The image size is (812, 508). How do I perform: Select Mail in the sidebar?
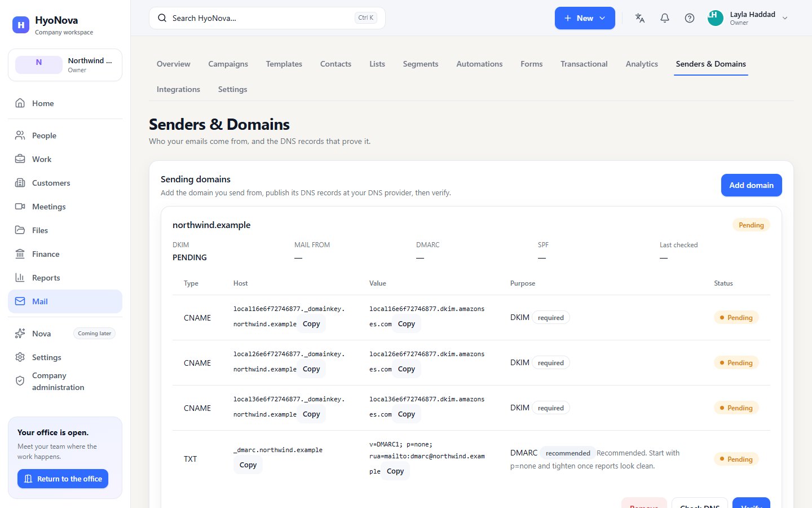click(65, 301)
